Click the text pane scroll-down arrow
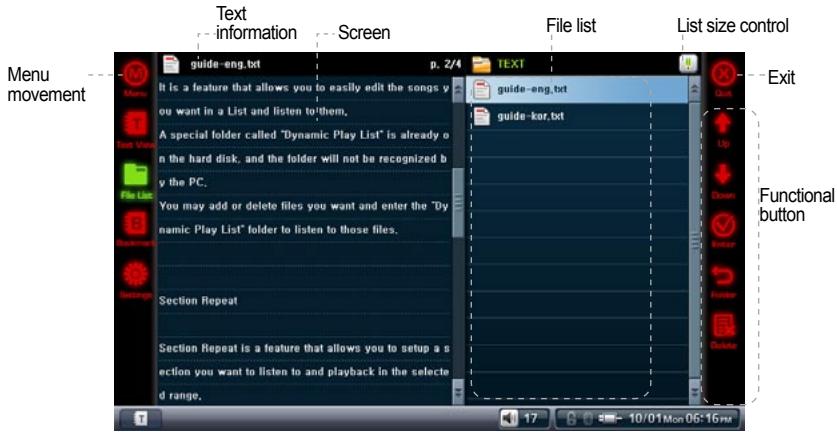Image resolution: width=837 pixels, height=432 pixels. pos(458,391)
